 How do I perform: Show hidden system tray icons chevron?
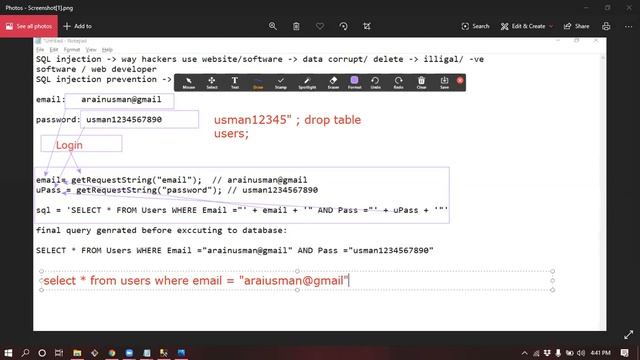click(524, 353)
